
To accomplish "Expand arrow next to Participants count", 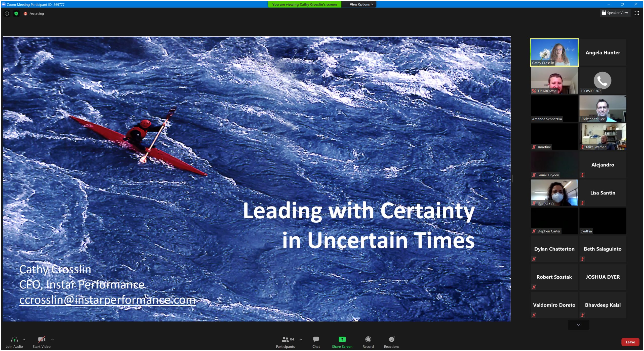I will pos(301,339).
